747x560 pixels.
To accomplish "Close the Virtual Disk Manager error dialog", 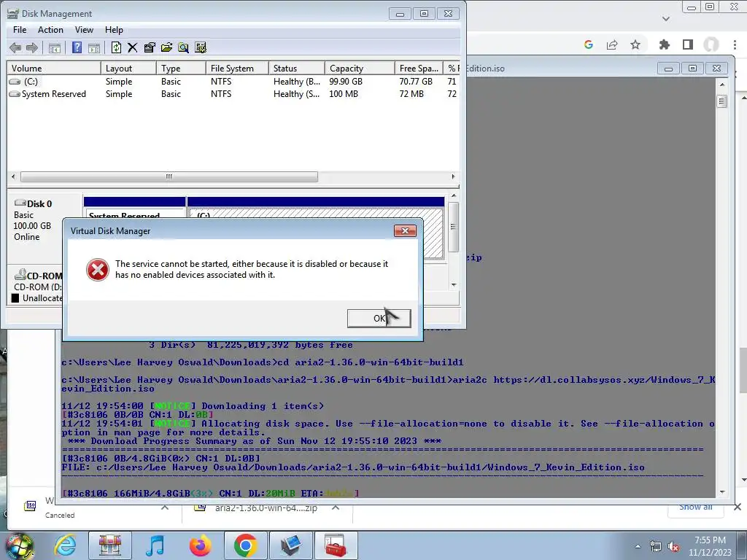I will point(405,231).
